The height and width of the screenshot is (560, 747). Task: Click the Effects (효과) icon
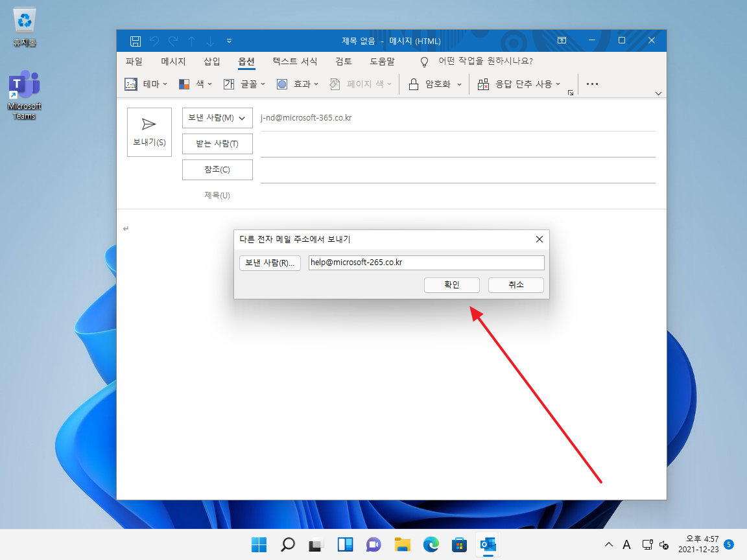(x=282, y=84)
